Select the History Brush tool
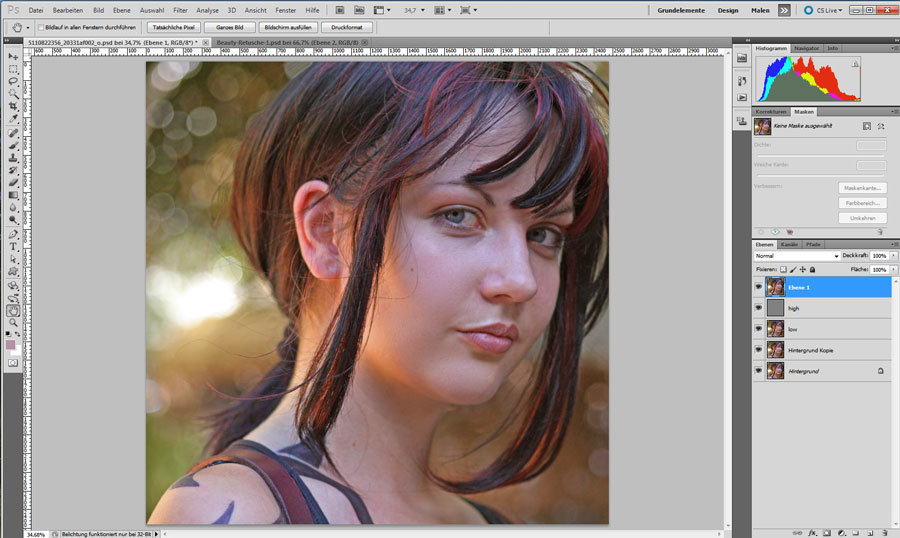The image size is (900, 538). pyautogui.click(x=13, y=171)
